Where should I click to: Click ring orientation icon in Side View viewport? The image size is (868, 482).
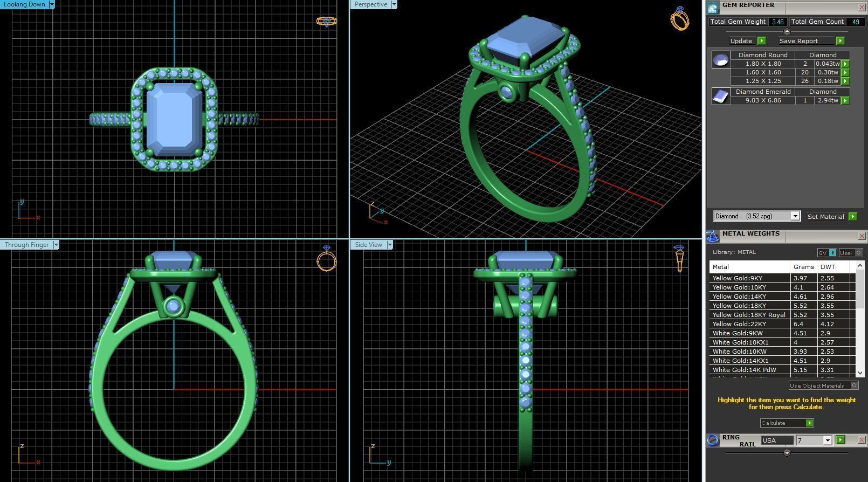tap(679, 258)
